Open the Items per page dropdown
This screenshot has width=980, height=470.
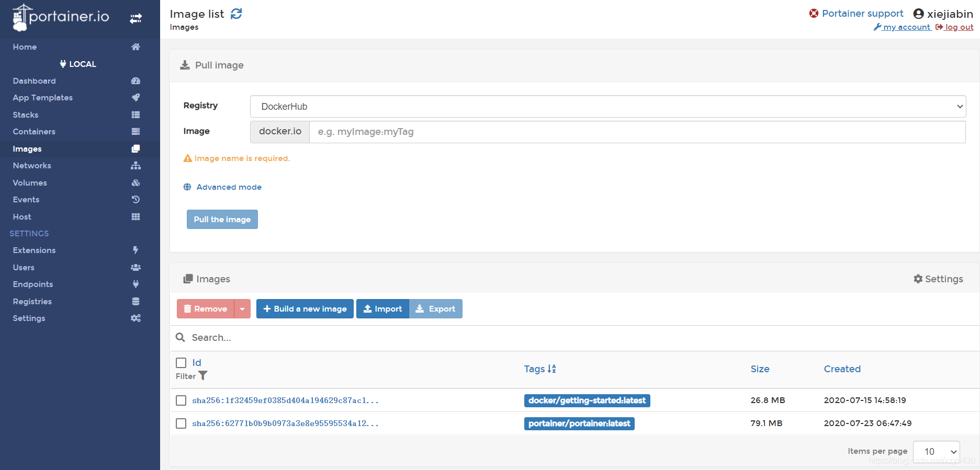[x=937, y=452]
